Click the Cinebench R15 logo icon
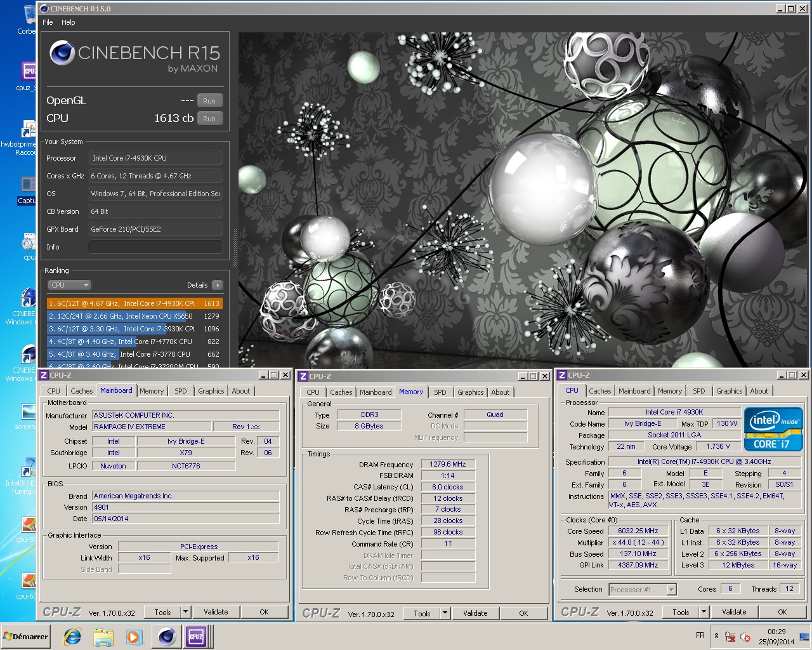 click(x=62, y=53)
